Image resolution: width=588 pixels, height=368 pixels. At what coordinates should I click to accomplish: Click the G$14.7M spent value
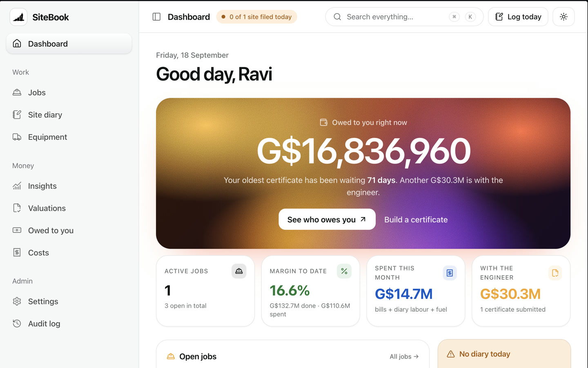(403, 294)
